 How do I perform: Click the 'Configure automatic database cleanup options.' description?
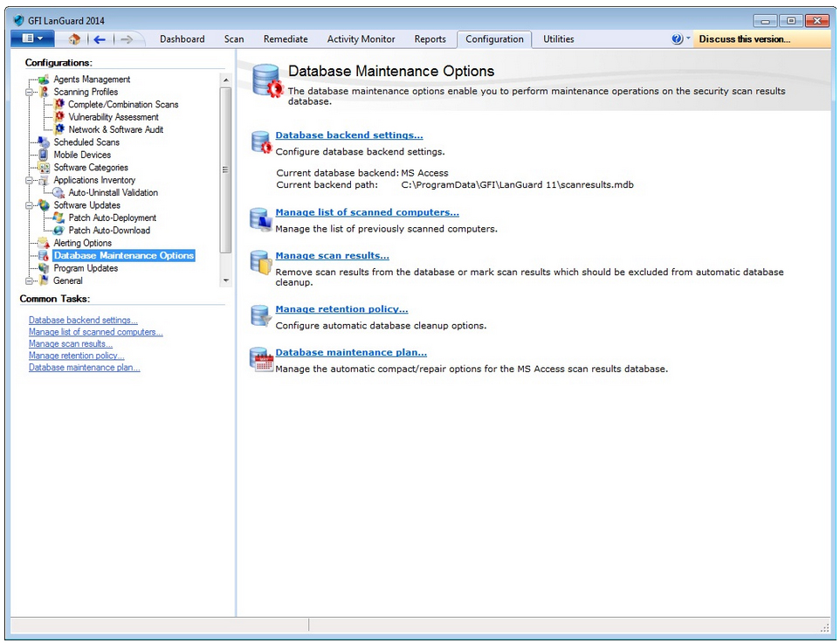tap(381, 325)
